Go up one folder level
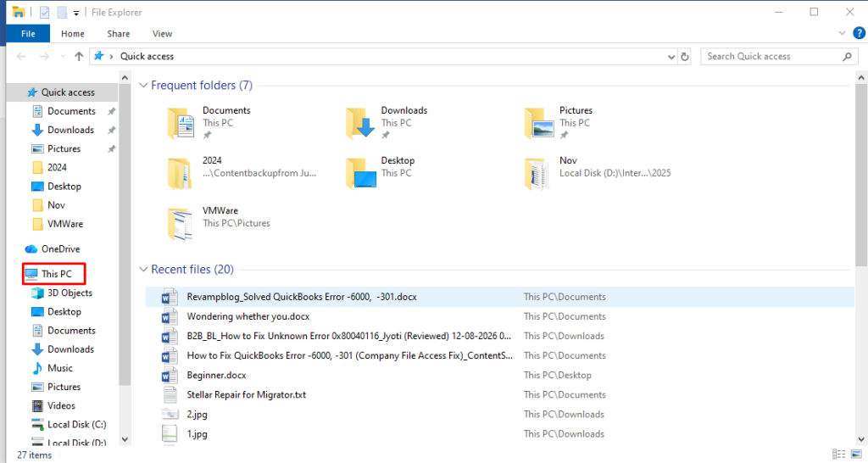Screen dimensions: 868x463 (79, 57)
